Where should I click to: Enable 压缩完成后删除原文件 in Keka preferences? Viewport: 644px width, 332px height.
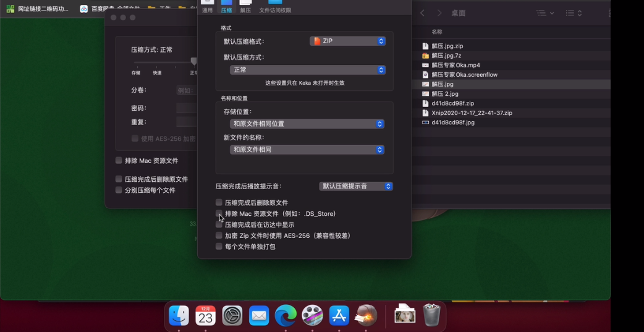point(219,203)
